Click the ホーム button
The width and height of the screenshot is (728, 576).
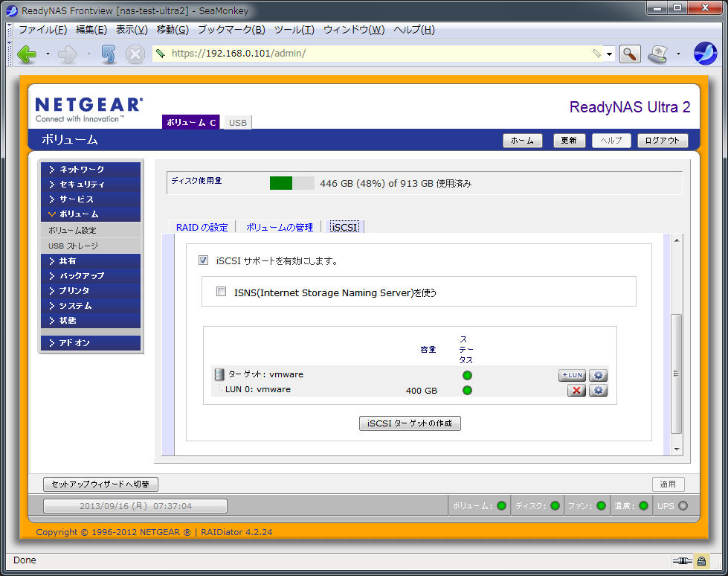(522, 141)
